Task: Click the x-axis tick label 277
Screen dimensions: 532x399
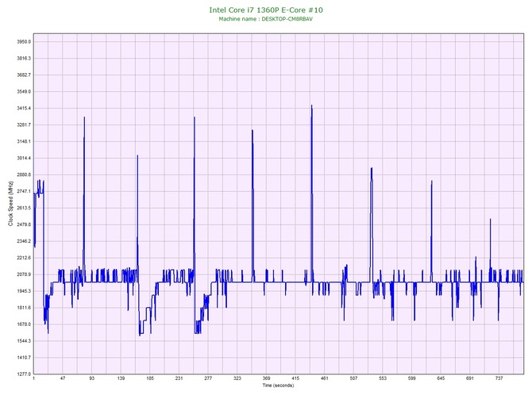Action: 208,378
